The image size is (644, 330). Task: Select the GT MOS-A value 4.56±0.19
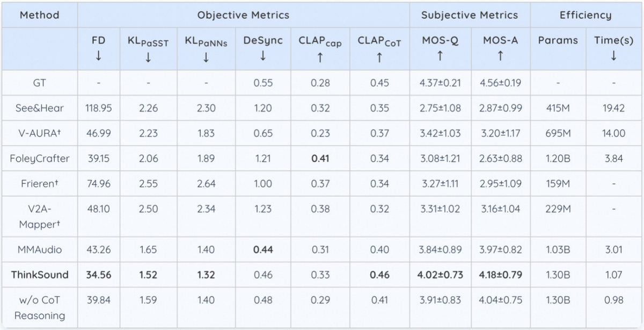(500, 83)
